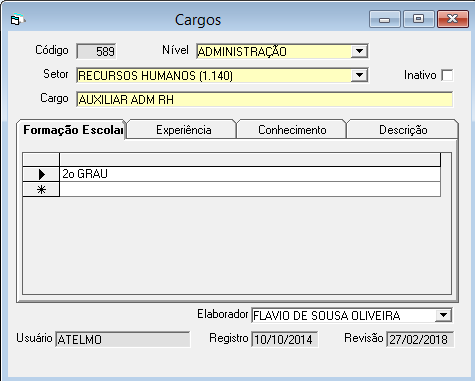Viewport: 475px width, 381px height.
Task: Click the Usuário field showing ATELMO
Action: (x=122, y=339)
